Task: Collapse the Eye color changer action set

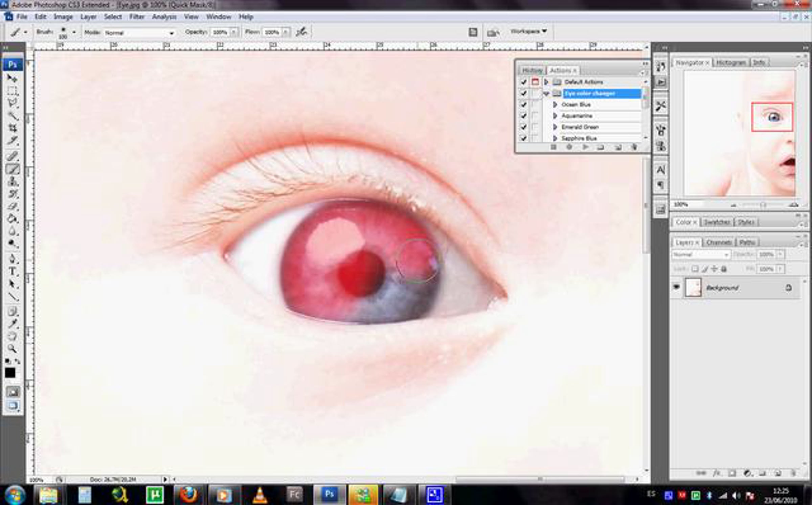Action: [546, 94]
